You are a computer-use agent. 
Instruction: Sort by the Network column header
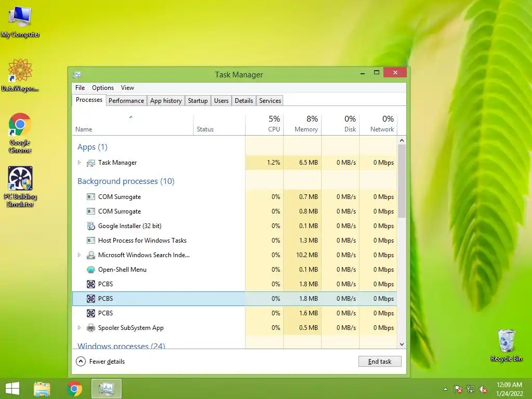(x=378, y=124)
